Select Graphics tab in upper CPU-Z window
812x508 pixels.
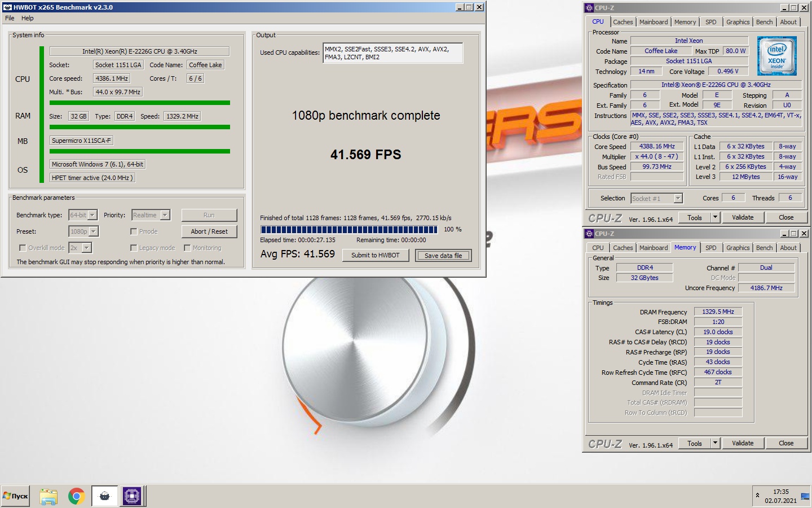(x=738, y=22)
